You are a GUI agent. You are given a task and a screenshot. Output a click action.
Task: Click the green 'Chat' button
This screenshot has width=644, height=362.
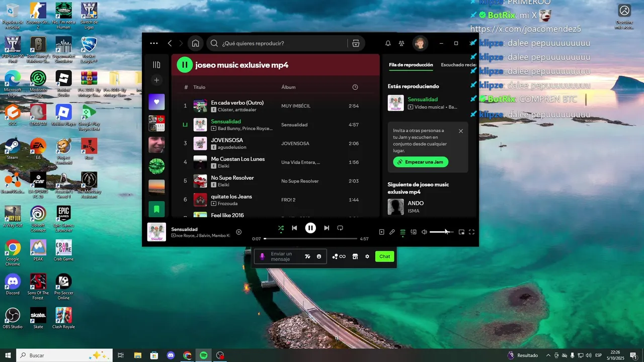385,256
